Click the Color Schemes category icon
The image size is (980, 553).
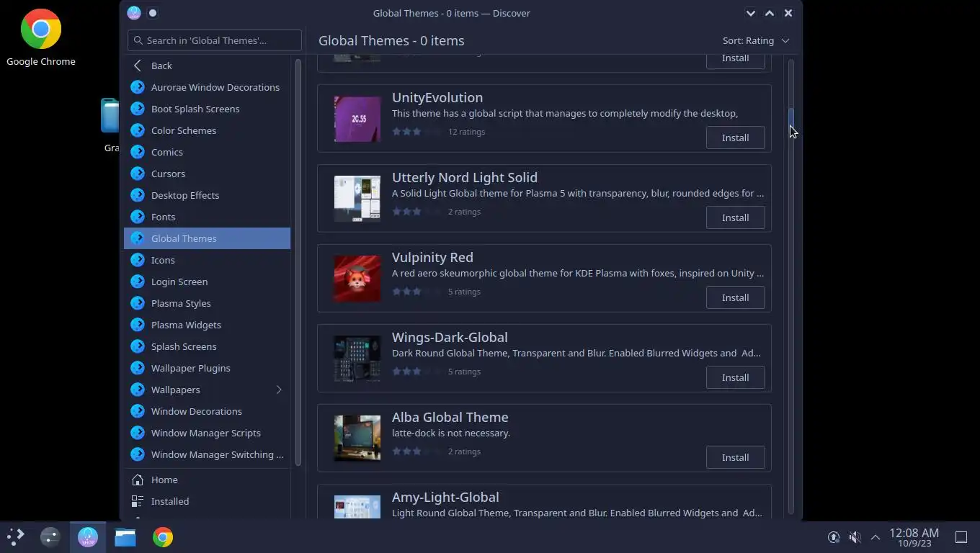[x=138, y=130]
